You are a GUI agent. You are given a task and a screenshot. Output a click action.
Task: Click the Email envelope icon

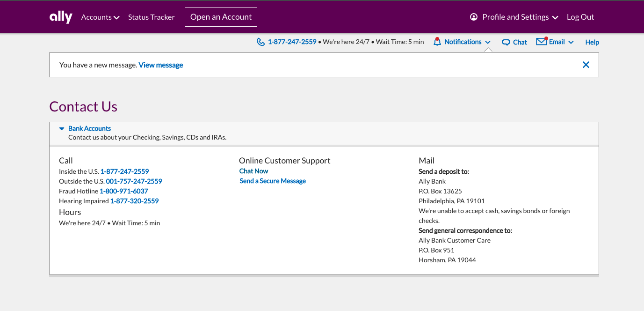pyautogui.click(x=541, y=42)
